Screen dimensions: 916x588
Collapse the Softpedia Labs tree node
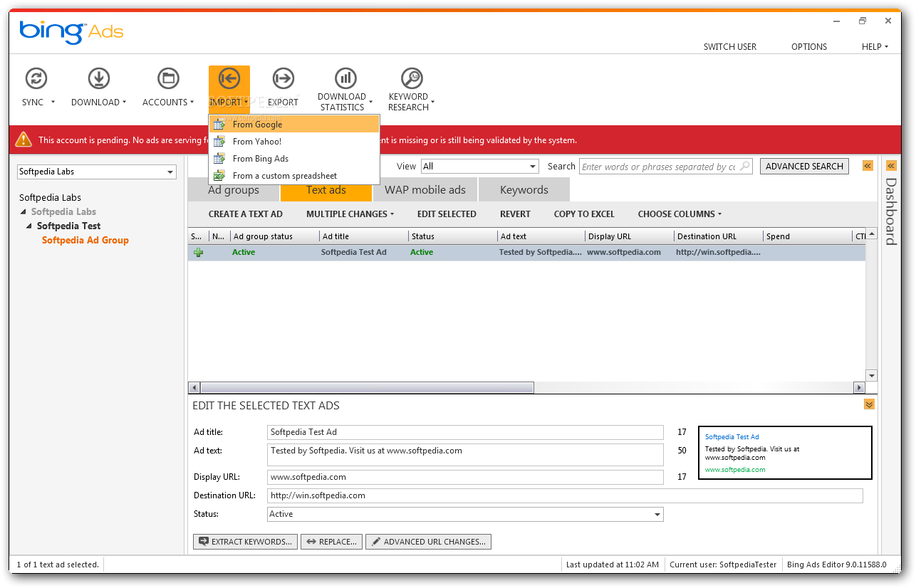[x=24, y=211]
